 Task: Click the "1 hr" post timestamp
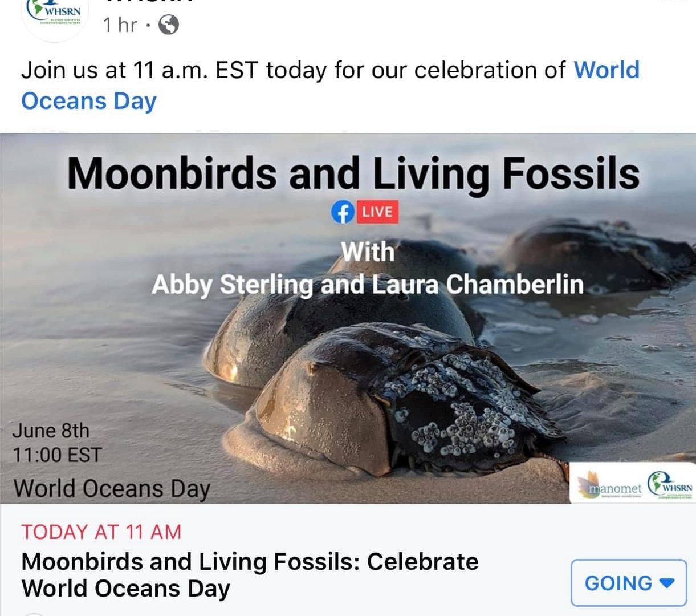tap(120, 25)
